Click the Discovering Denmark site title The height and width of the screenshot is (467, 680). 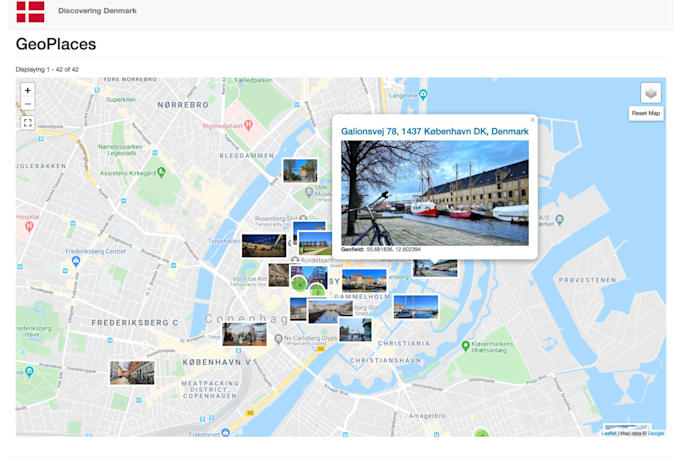click(98, 11)
